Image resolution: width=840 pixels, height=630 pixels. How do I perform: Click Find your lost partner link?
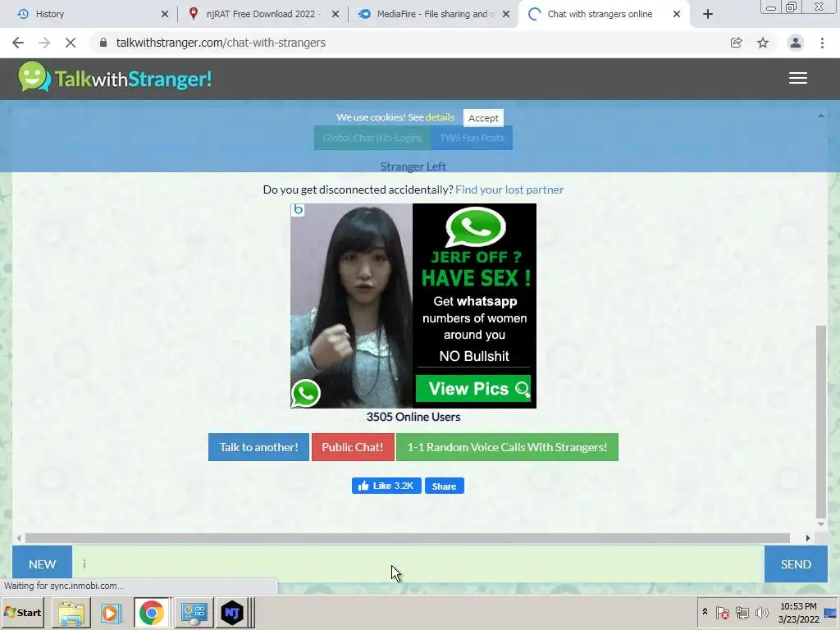coord(509,189)
